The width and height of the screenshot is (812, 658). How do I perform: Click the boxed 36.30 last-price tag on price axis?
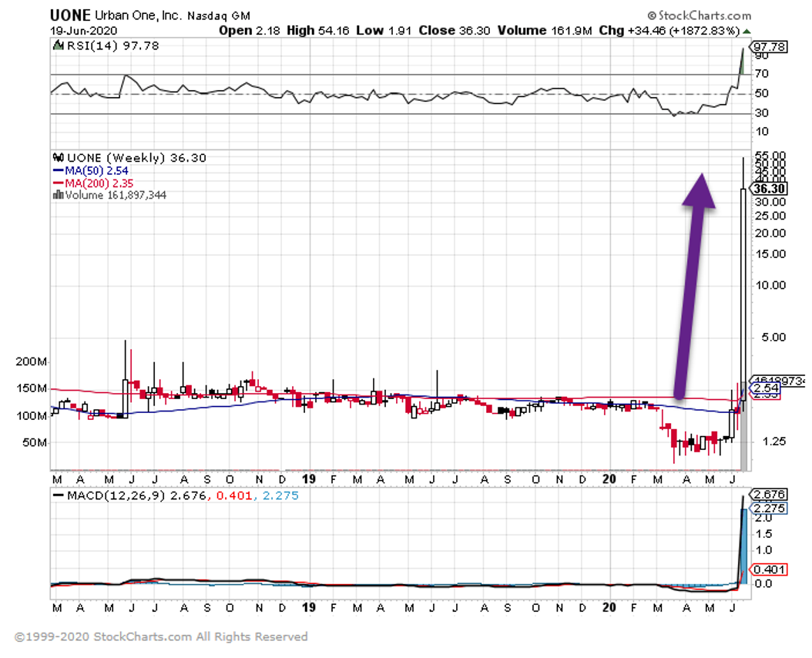[770, 189]
